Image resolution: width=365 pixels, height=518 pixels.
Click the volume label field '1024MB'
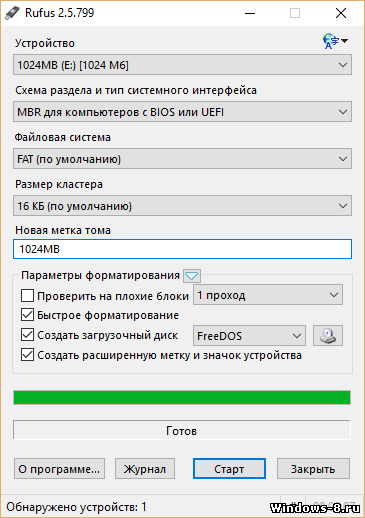click(182, 249)
